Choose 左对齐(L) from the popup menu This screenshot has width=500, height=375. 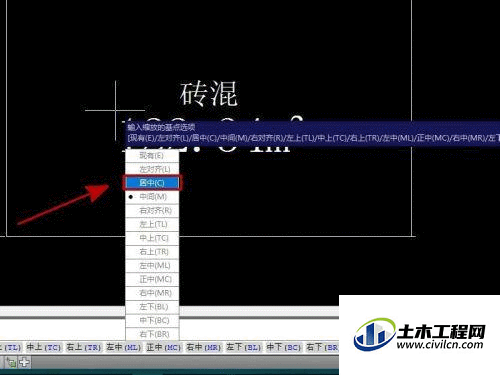(152, 169)
